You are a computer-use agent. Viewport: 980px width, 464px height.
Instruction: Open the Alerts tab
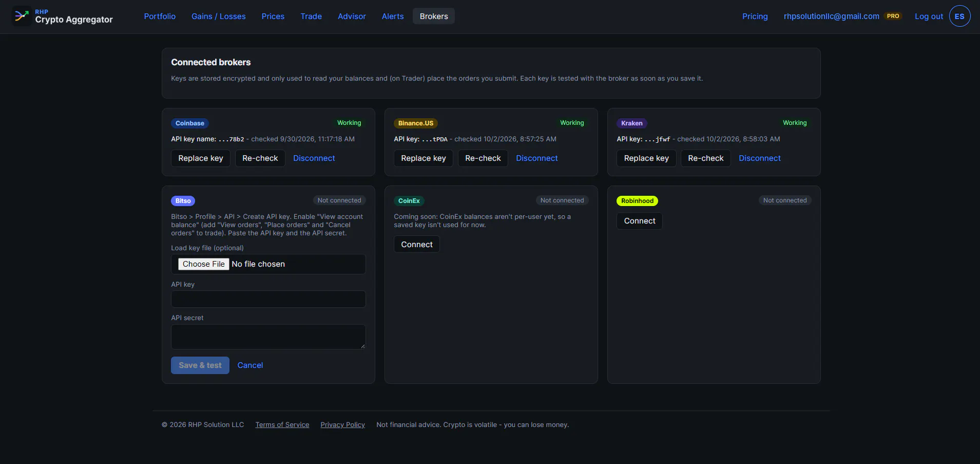[x=393, y=16]
